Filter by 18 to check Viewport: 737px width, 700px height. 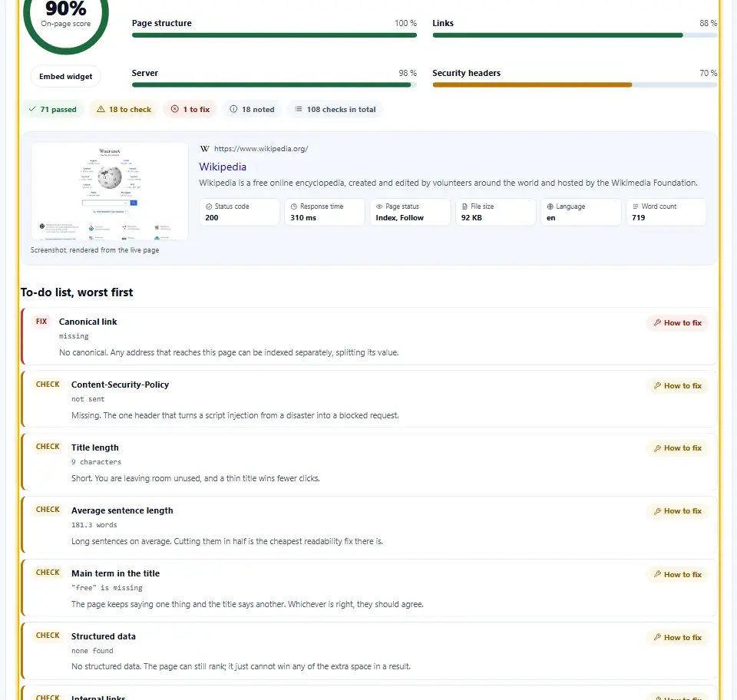point(124,109)
